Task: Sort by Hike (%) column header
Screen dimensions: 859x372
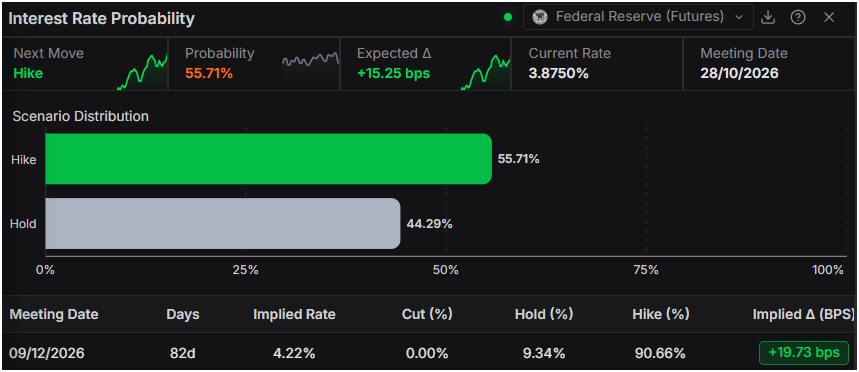Action: tap(661, 314)
